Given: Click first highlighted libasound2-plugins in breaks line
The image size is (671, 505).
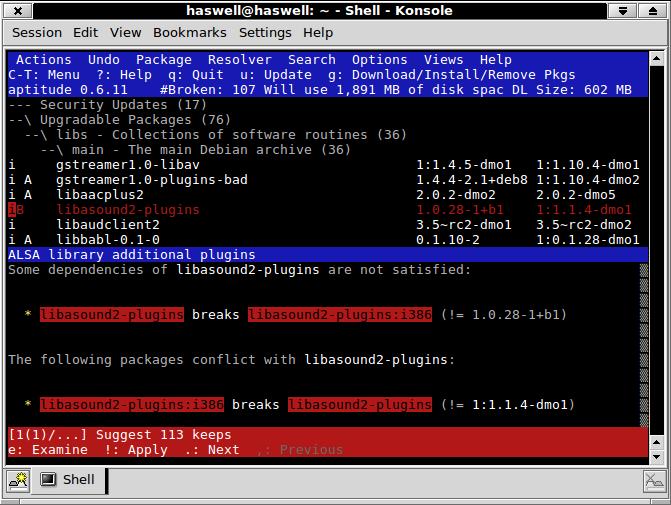Looking at the screenshot, I should (112, 315).
